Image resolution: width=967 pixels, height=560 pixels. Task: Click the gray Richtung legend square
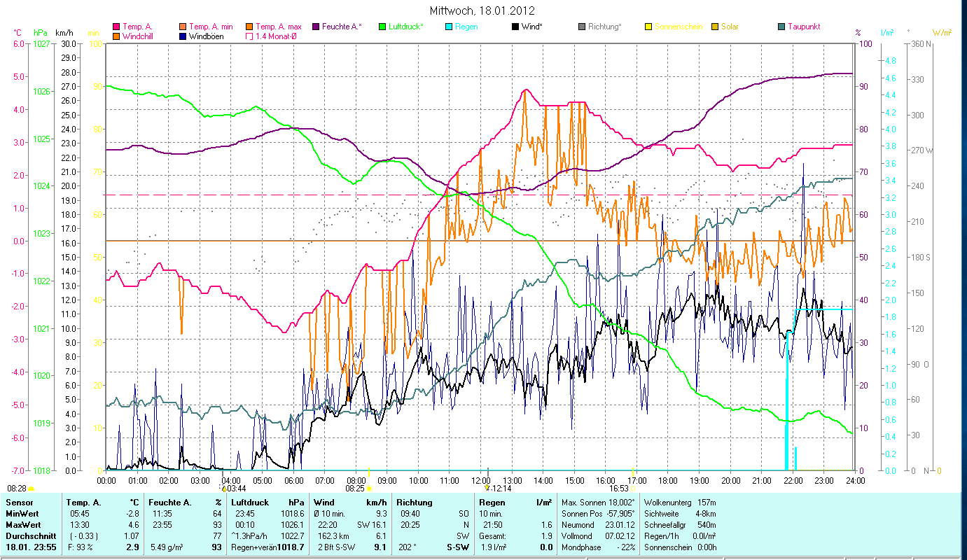[x=583, y=27]
